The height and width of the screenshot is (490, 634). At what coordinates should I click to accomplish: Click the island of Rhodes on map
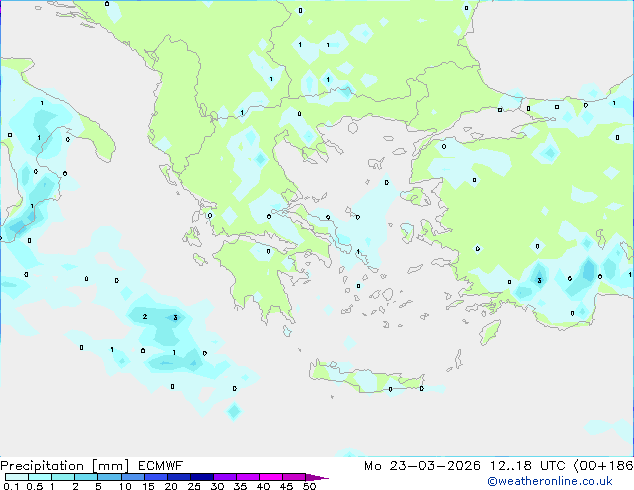tap(490, 332)
